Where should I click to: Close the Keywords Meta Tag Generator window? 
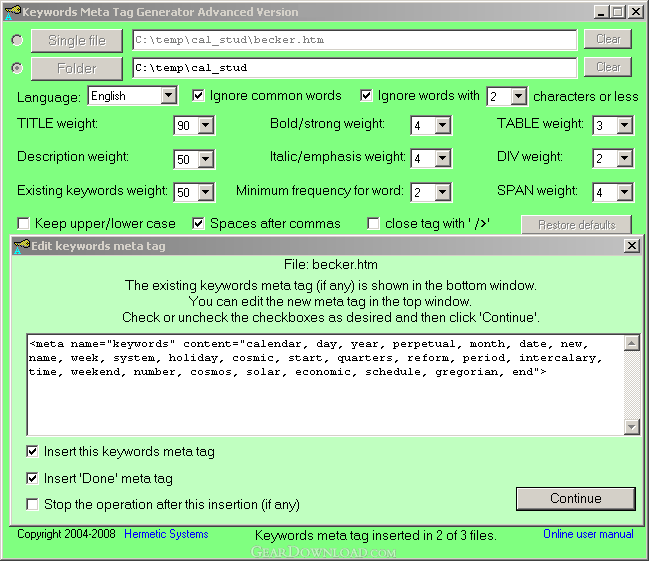point(635,12)
